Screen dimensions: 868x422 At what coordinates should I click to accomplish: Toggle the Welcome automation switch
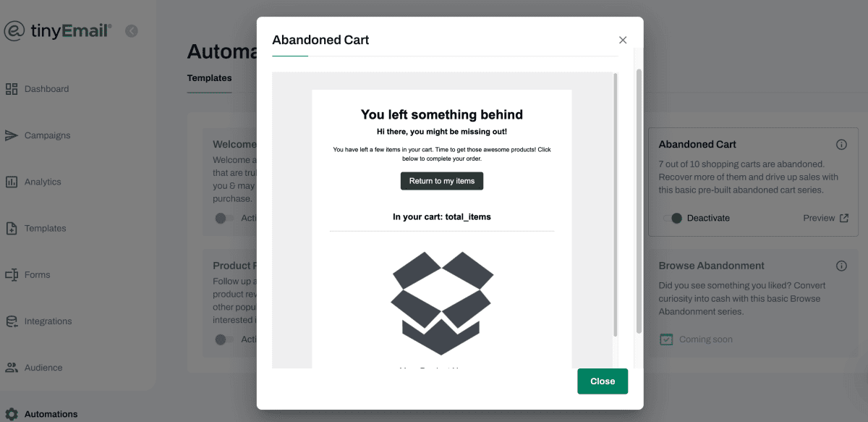224,218
